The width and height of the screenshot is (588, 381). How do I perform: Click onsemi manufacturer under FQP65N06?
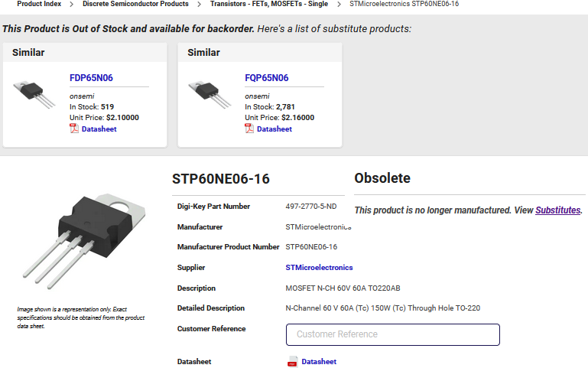[256, 96]
